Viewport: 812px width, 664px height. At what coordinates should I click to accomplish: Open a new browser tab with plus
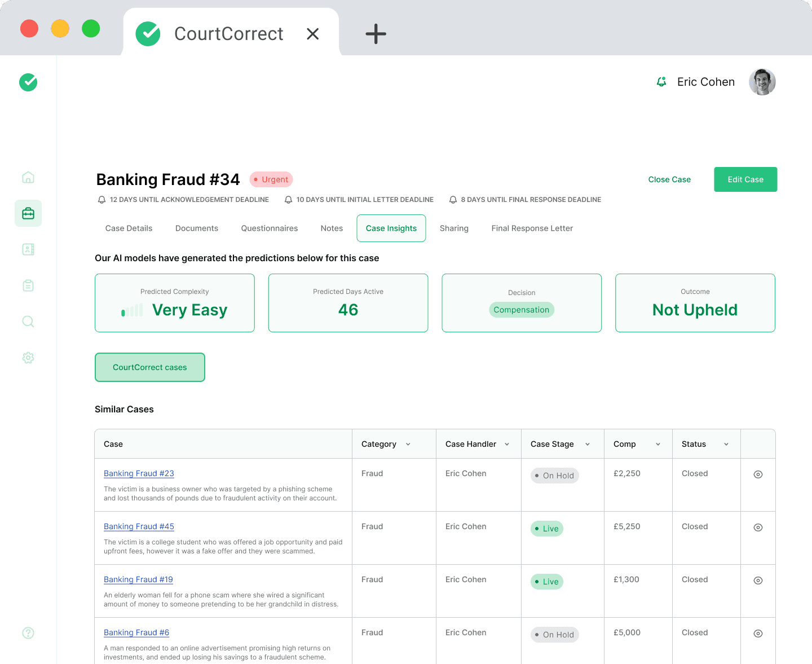pyautogui.click(x=376, y=34)
